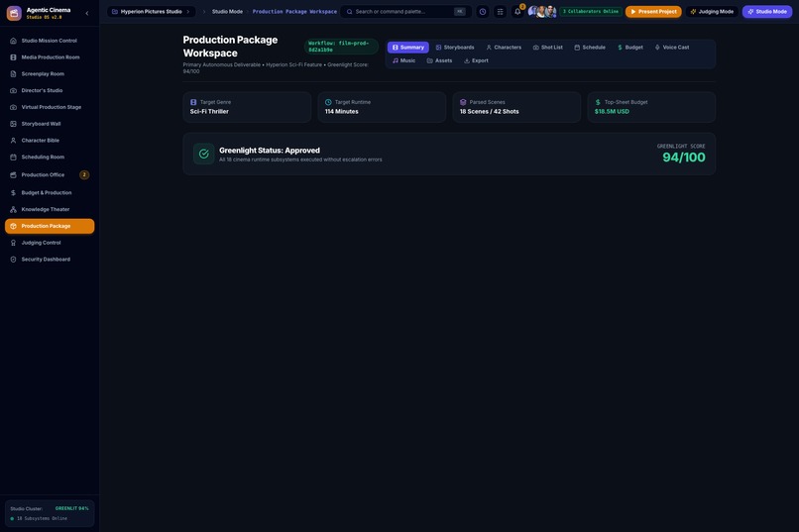
Task: Click the Production Office badge count 2
Action: 84,175
